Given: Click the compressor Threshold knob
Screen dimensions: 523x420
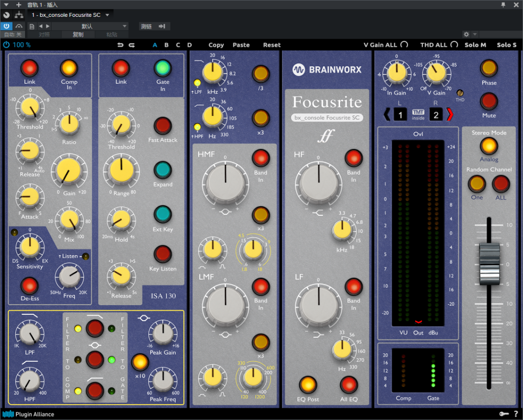Looking at the screenshot, I should click(30, 108).
